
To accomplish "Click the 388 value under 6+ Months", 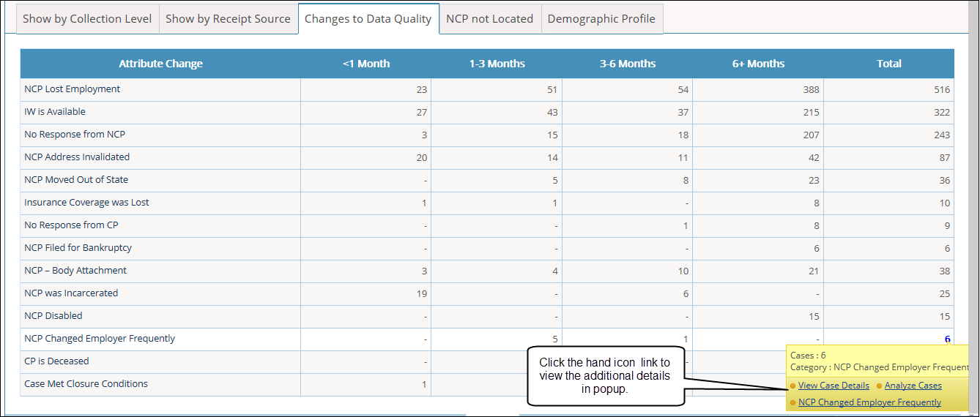I will tap(811, 90).
